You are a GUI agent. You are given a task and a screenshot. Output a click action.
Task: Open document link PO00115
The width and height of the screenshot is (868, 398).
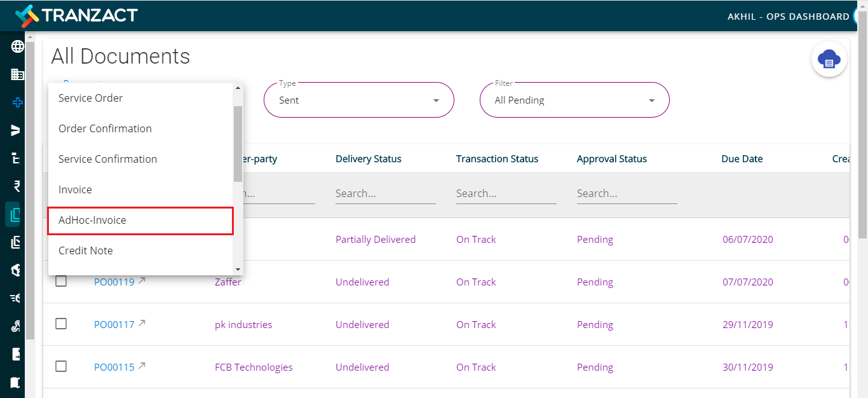(114, 367)
